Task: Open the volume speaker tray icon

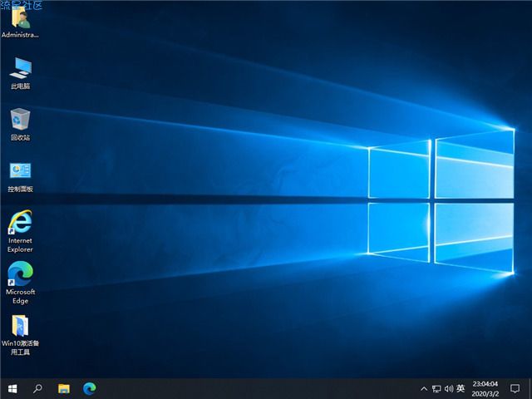Action: click(449, 389)
